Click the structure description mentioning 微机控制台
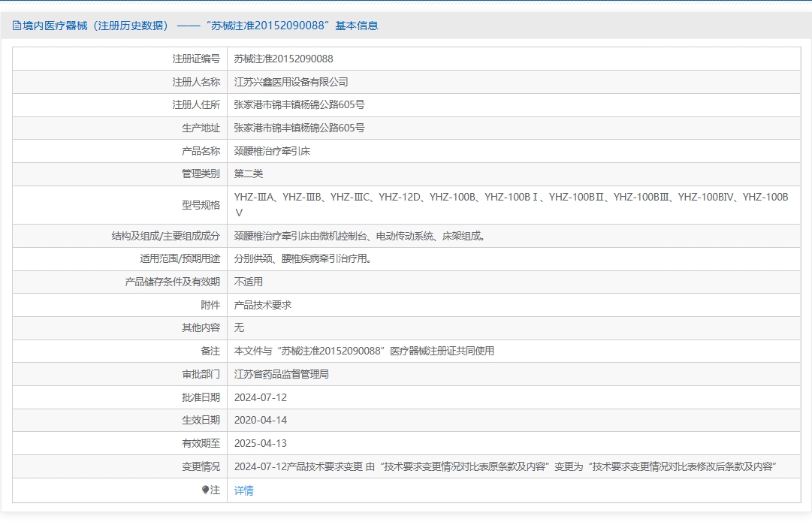The image size is (812, 528). point(360,236)
